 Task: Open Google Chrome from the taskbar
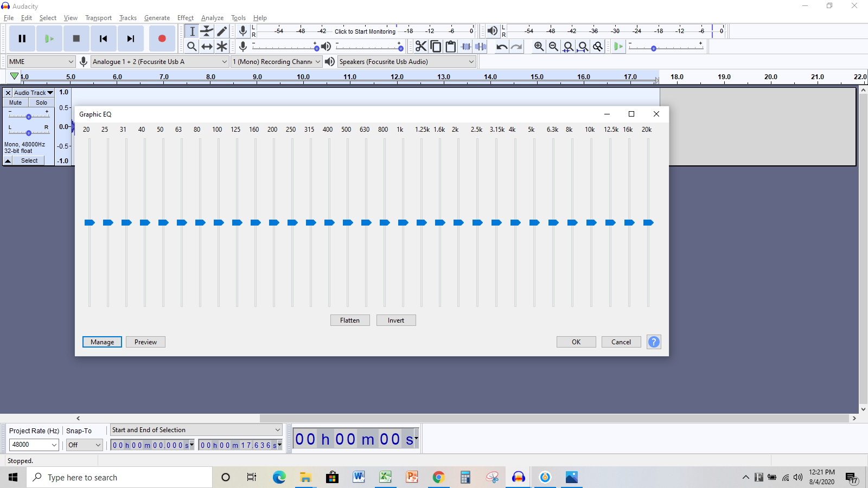pyautogui.click(x=438, y=477)
